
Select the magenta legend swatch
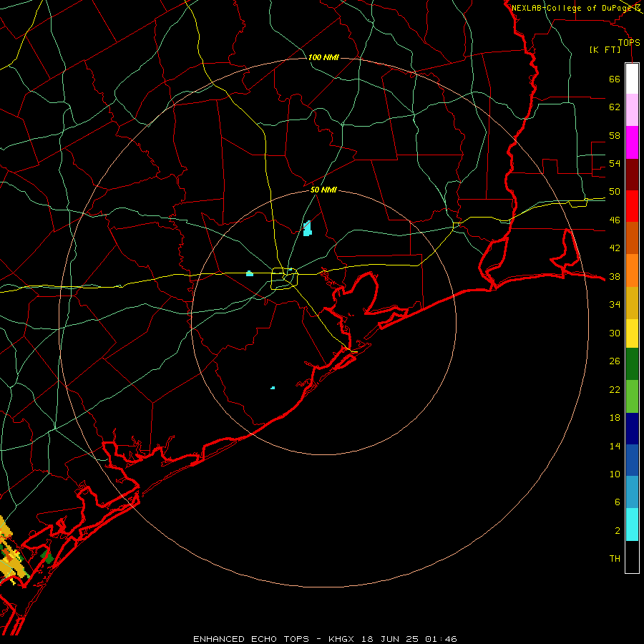632,142
